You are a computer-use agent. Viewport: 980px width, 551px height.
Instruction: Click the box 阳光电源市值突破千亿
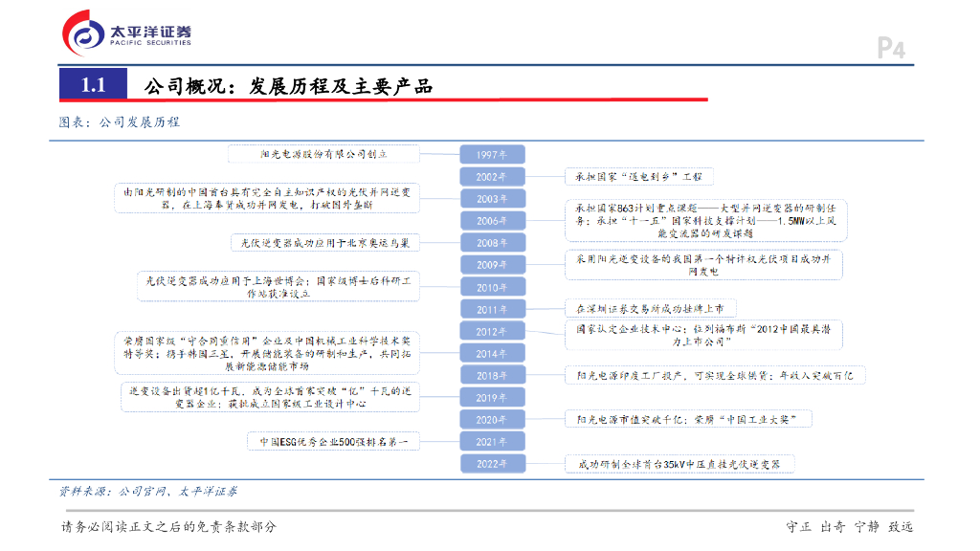click(x=688, y=419)
